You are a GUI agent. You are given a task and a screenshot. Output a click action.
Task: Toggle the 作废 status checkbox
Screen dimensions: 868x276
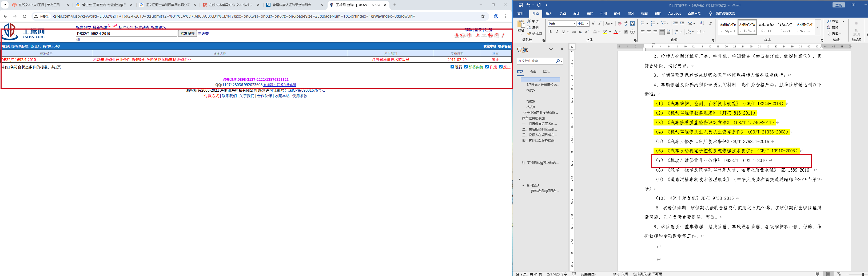click(487, 67)
